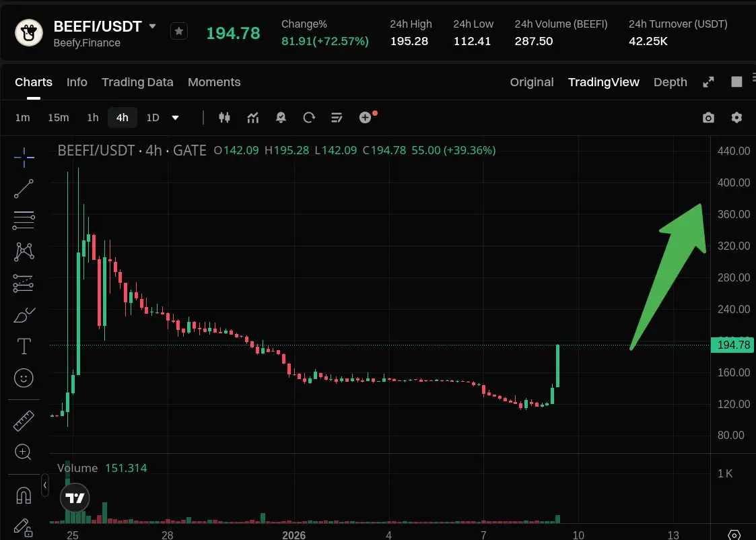Open chart settings gear icon
This screenshot has height=540, width=756.
tap(736, 117)
